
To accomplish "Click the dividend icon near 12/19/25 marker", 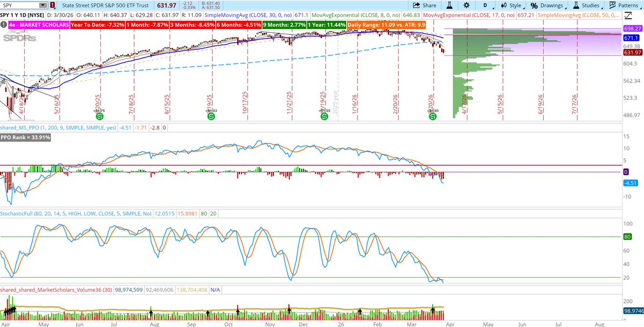I will click(x=324, y=116).
